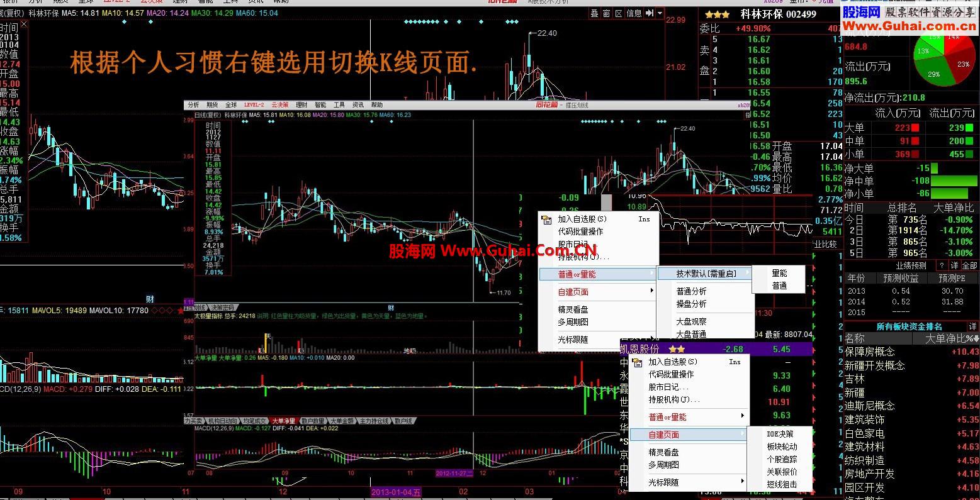Screen dimensions: 980x500
Task: Switch to the 均笔成交 indicator tab
Action: [254, 421]
